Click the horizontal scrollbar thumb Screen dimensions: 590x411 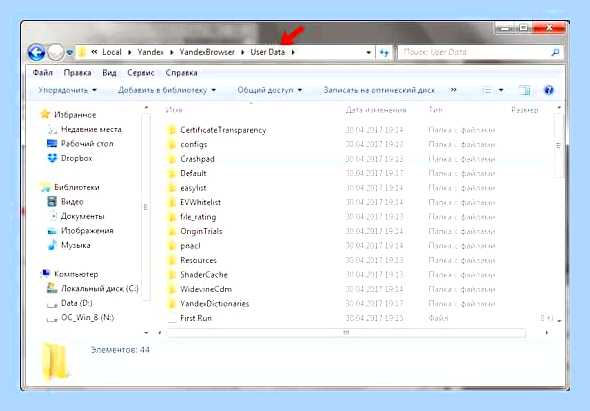point(346,333)
